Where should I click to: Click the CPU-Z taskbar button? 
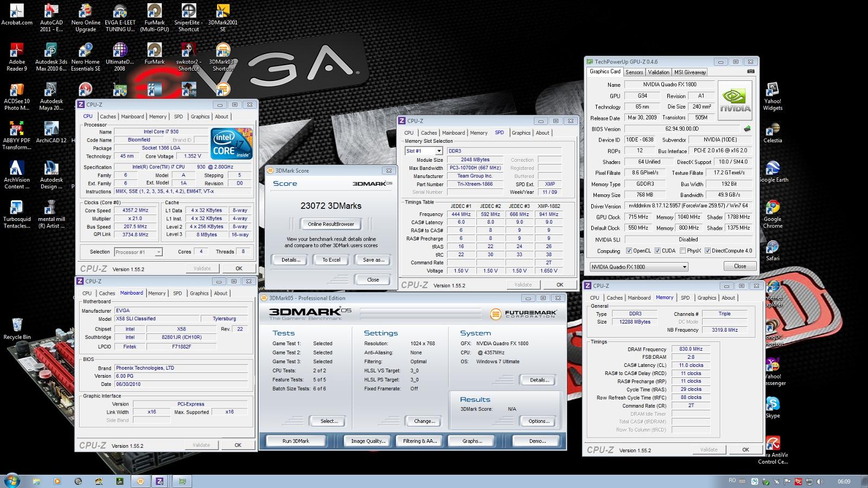pyautogui.click(x=159, y=481)
